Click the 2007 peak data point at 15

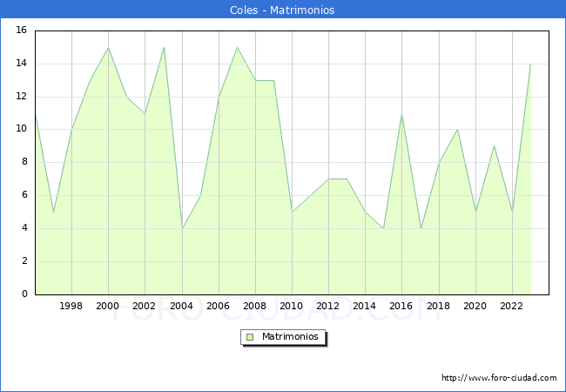coord(237,48)
